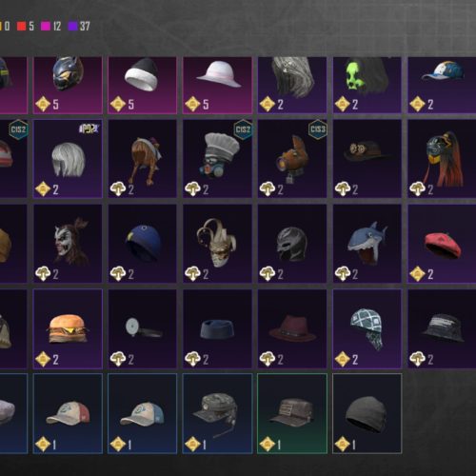Viewport: 476px width, 476px height.
Task: Select the magenta rarity swatch
Action: (x=46, y=26)
